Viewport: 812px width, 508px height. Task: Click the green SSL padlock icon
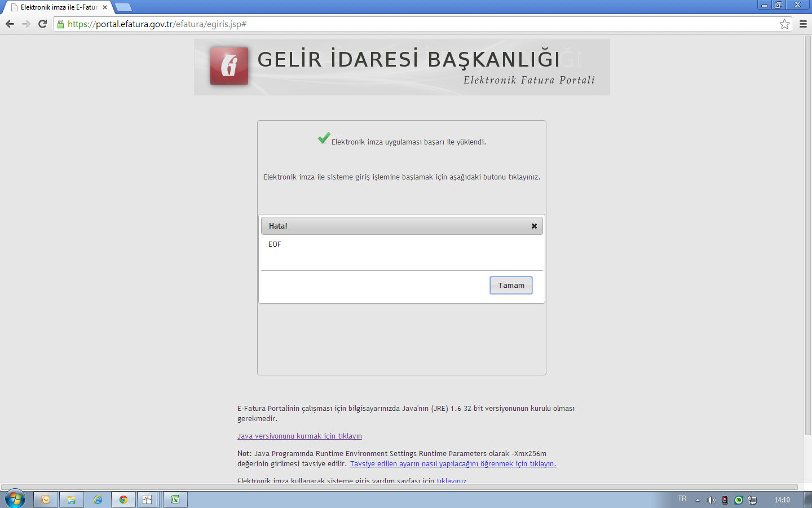61,24
